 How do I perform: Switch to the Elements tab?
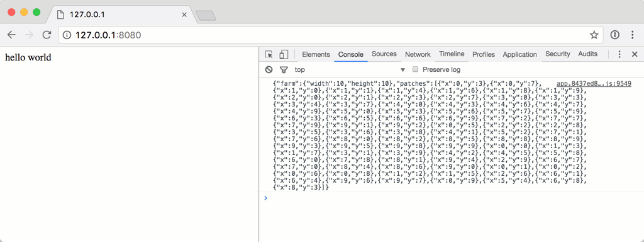click(x=316, y=54)
